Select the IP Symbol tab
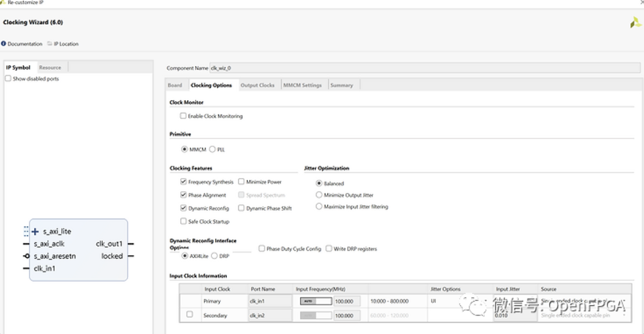This screenshot has width=644, height=334. point(18,67)
